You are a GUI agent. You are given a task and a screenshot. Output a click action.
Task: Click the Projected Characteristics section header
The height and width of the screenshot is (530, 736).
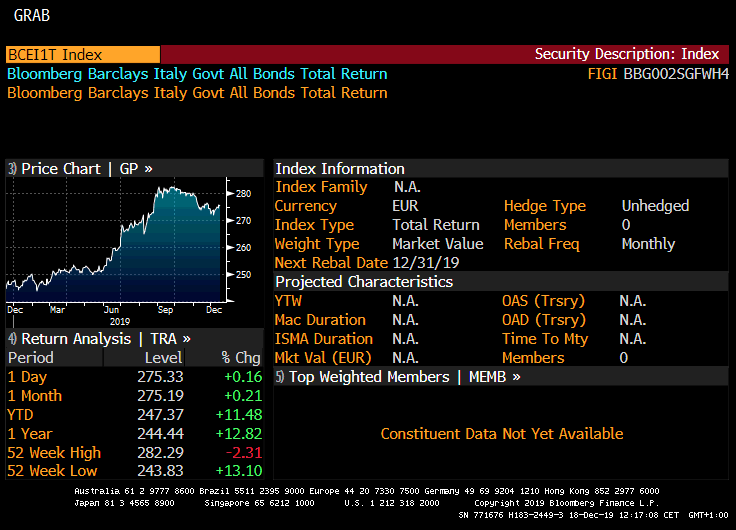click(x=364, y=282)
